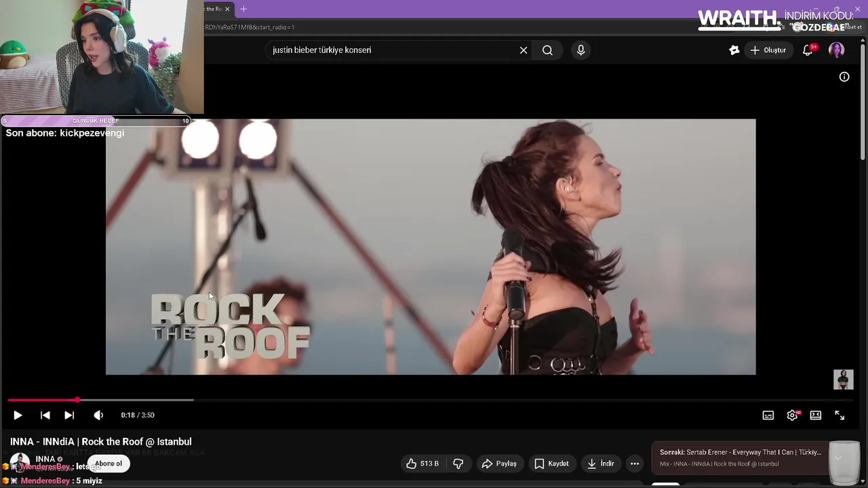The image size is (868, 488).
Task: Click the Paylaş share button
Action: point(499,464)
